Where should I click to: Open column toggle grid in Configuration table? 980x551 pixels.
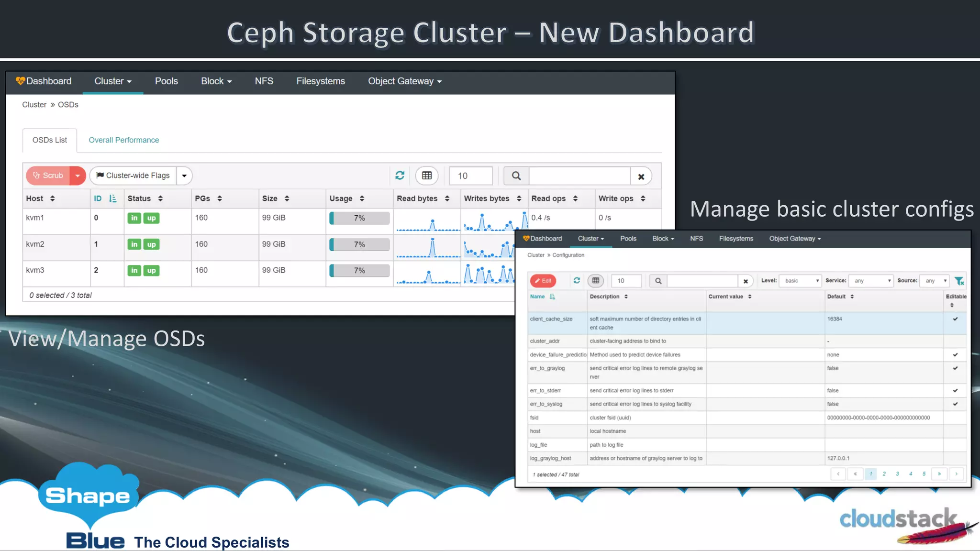coord(596,281)
